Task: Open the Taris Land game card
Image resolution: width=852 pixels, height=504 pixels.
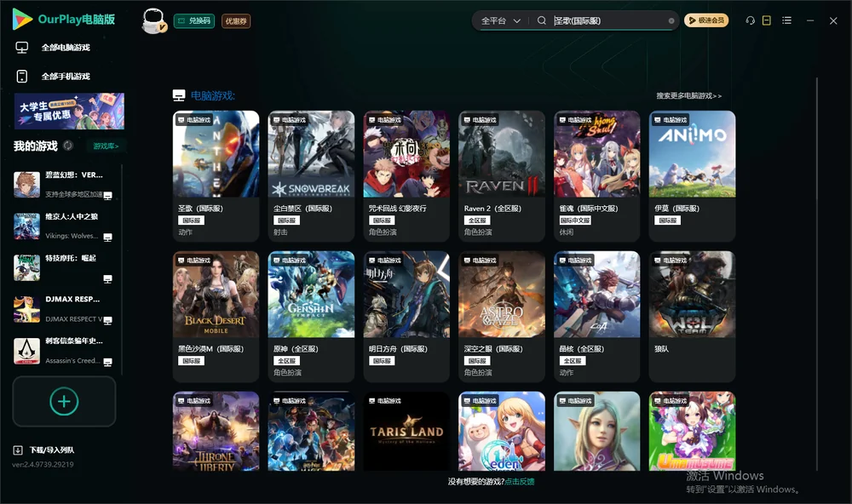Action: [406, 432]
